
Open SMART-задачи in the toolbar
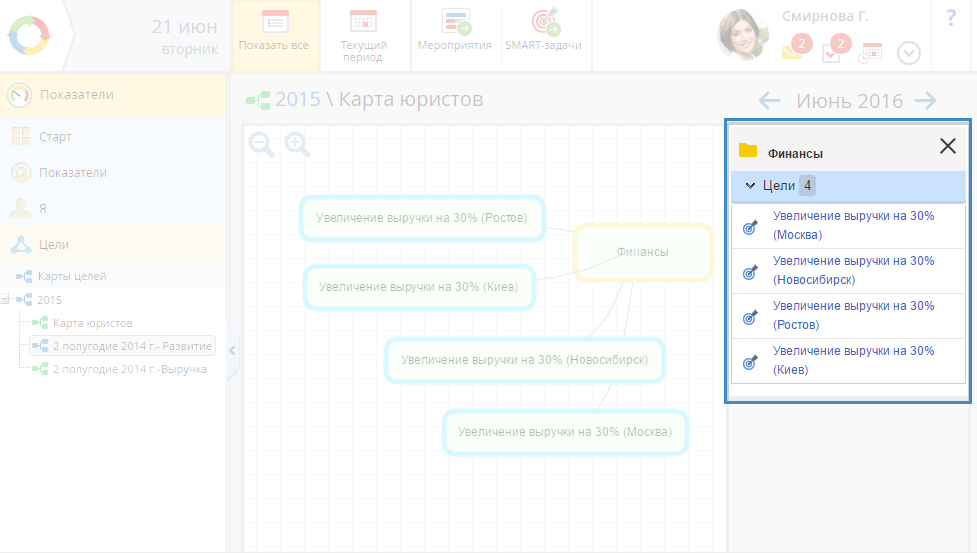coord(543,34)
